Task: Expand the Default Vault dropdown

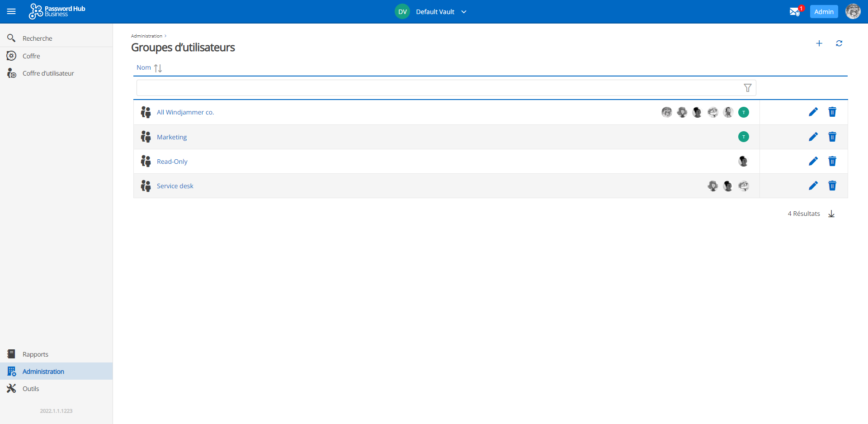Action: pyautogui.click(x=463, y=12)
